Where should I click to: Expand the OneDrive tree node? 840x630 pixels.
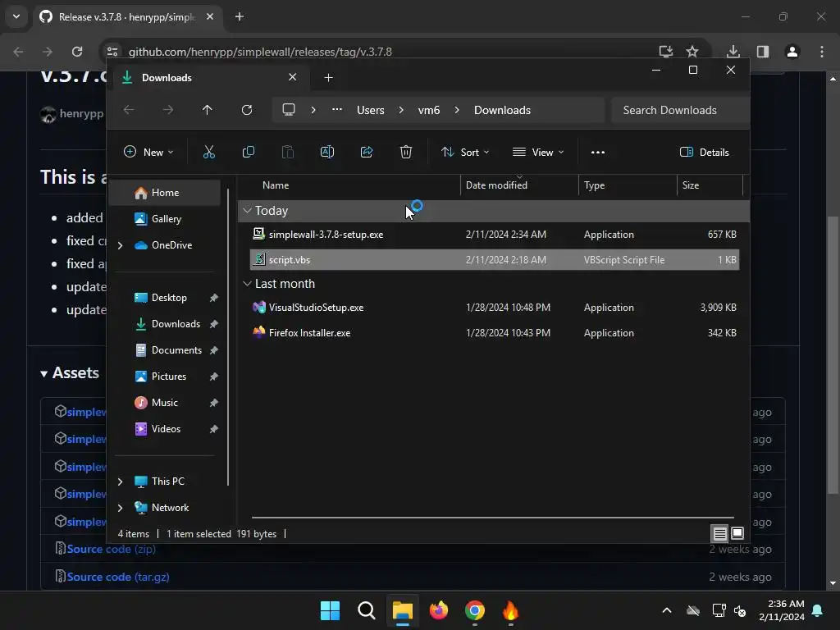[x=120, y=245]
